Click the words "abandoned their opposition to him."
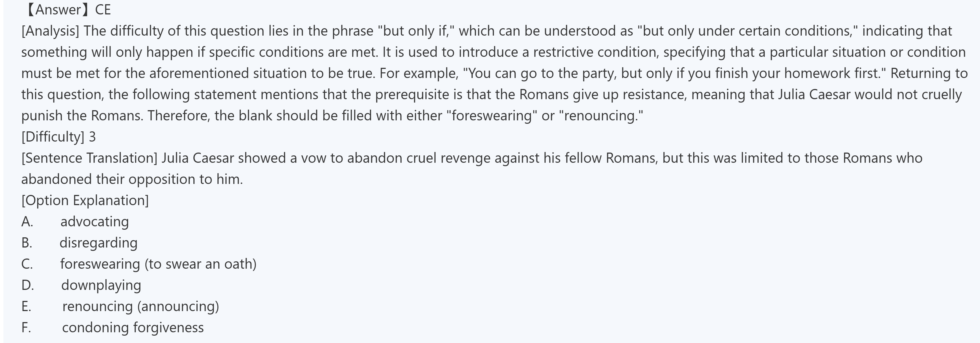980x343 pixels. (132, 179)
